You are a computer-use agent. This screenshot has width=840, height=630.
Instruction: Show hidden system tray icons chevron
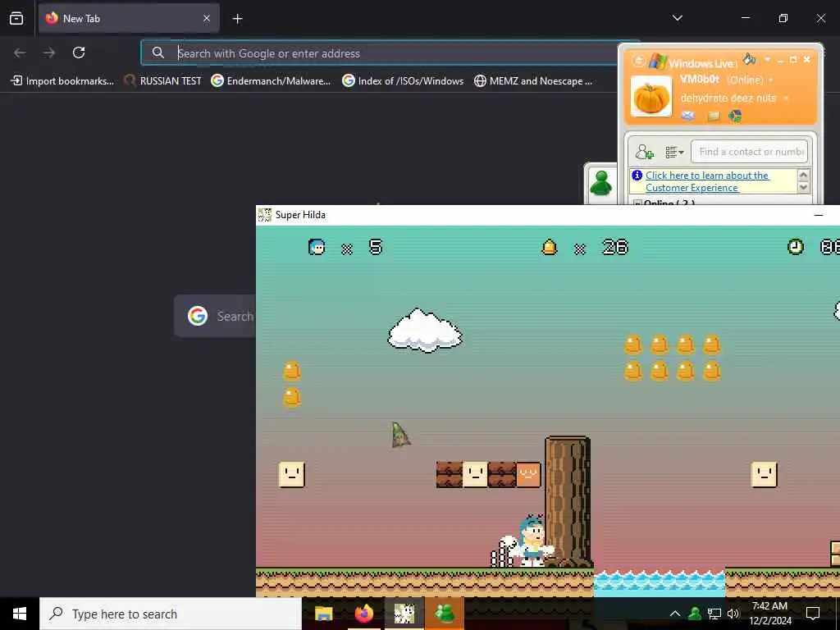click(675, 614)
